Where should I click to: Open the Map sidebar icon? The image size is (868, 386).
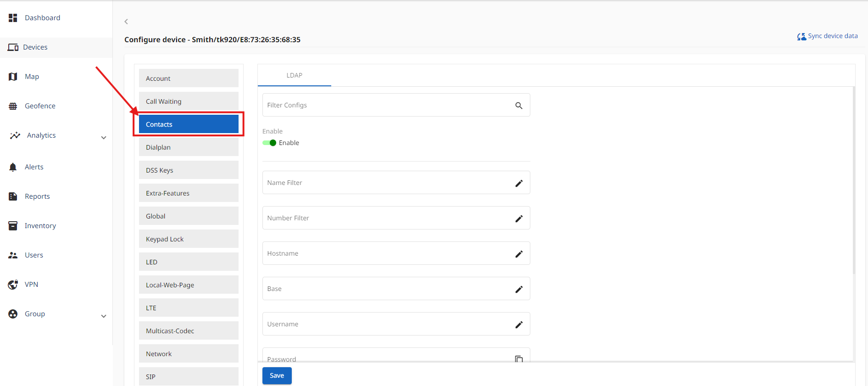tap(13, 77)
